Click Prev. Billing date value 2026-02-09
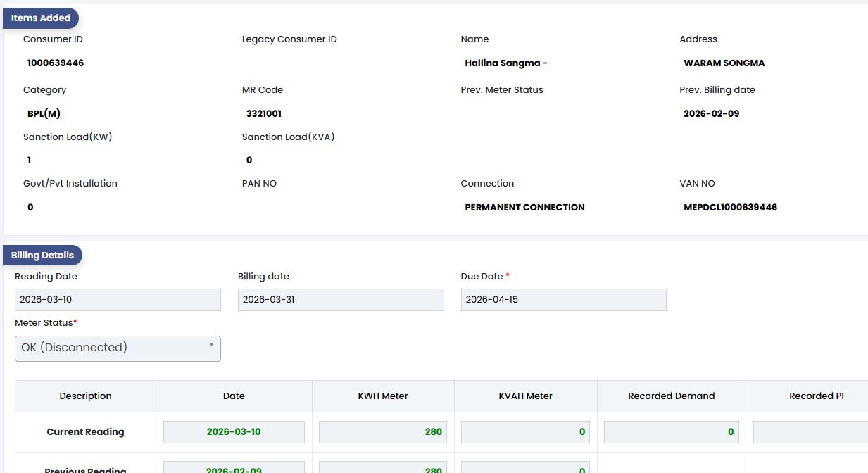The width and height of the screenshot is (868, 473). tap(712, 114)
